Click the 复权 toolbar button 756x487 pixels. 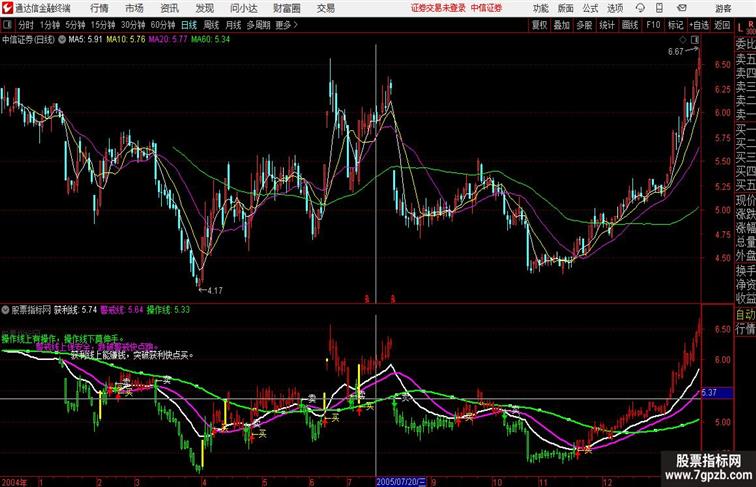point(540,25)
